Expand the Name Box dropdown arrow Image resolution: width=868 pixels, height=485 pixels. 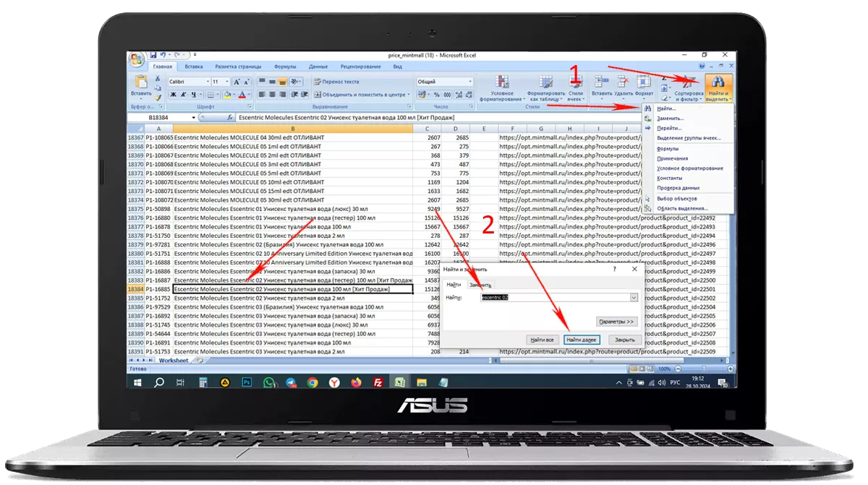[x=193, y=117]
